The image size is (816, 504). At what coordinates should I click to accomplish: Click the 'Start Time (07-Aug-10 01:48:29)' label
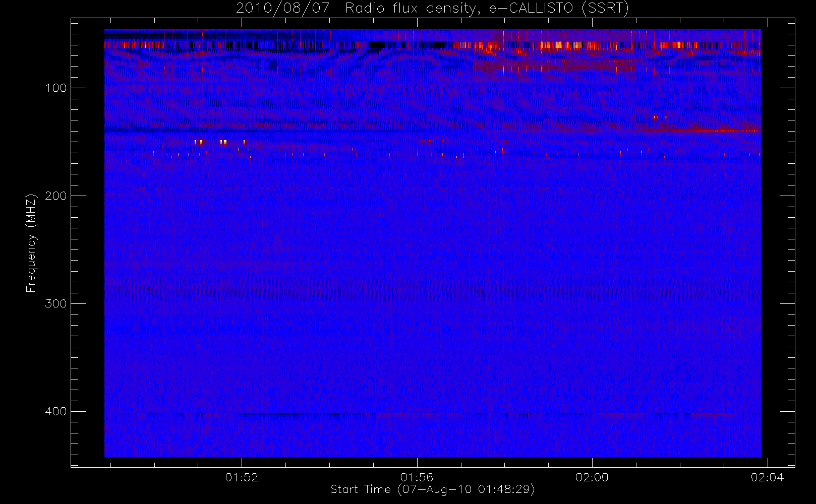click(432, 489)
